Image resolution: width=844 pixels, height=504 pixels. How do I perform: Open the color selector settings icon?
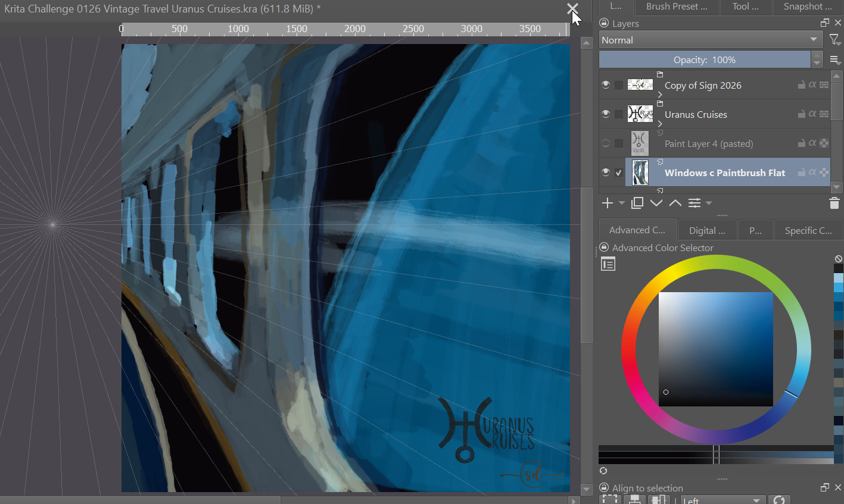[608, 264]
